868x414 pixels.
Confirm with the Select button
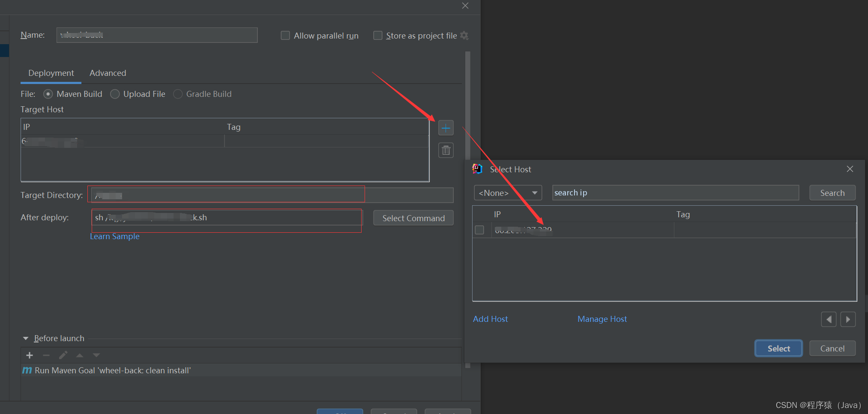[x=778, y=348]
